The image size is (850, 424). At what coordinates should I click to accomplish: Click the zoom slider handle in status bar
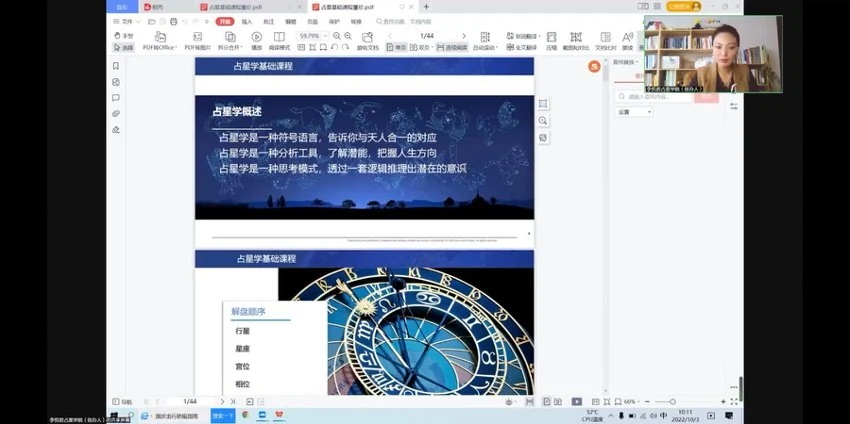pos(672,402)
